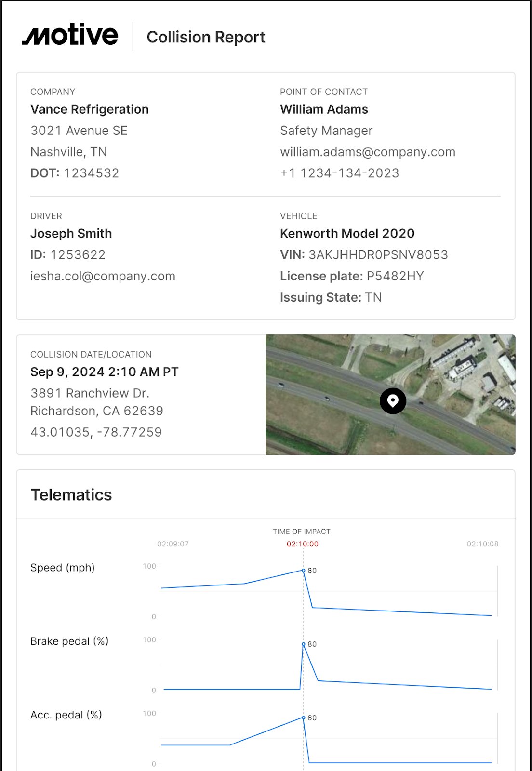Image resolution: width=532 pixels, height=771 pixels.
Task: Click the point of contact phone number
Action: click(340, 173)
